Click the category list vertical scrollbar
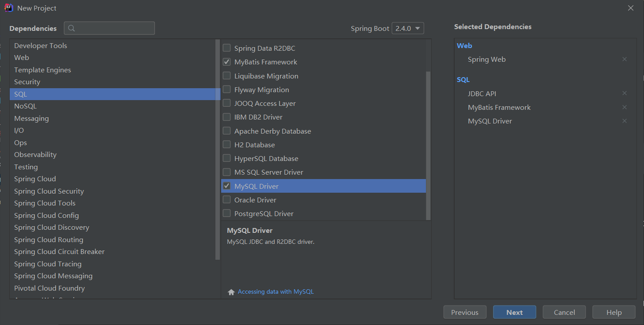Viewport: 644px width, 325px height. tap(218, 149)
